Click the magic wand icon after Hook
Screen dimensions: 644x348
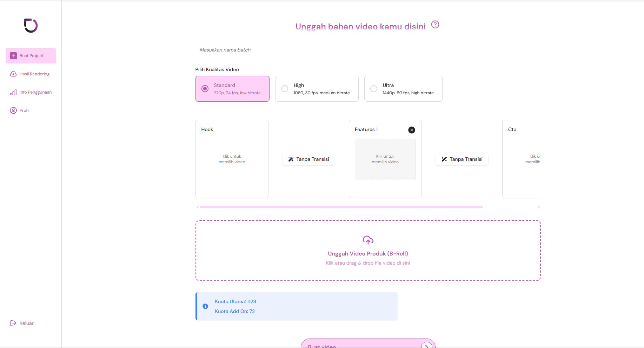point(291,159)
